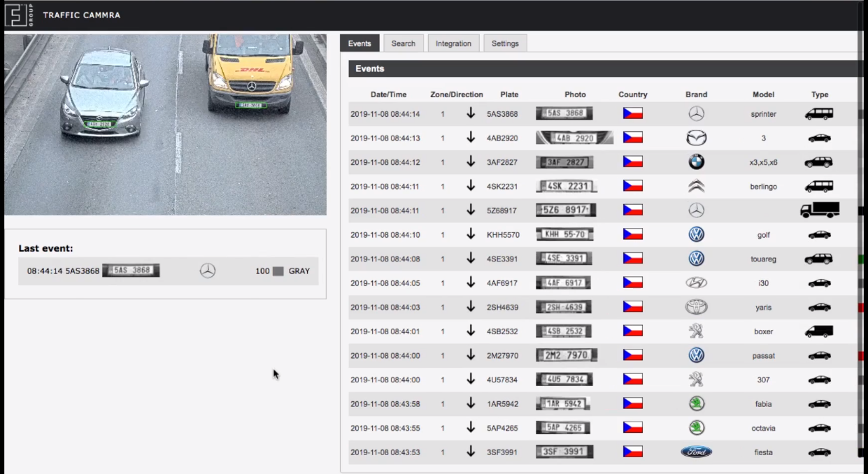Switch to the Search tab

[403, 43]
